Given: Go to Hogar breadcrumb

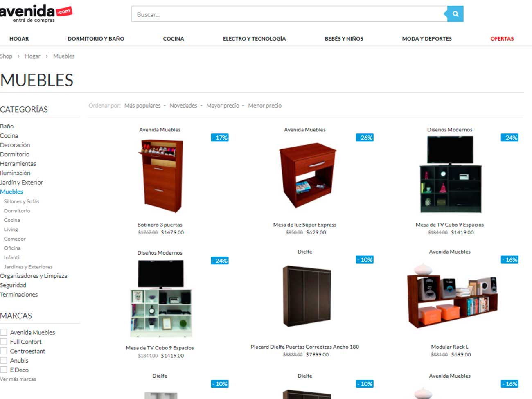Looking at the screenshot, I should pyautogui.click(x=32, y=56).
